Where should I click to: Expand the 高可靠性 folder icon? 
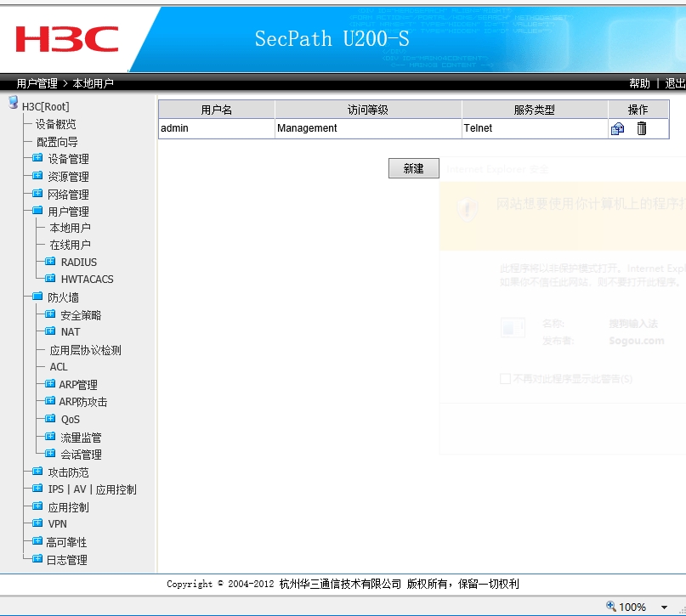[37, 540]
